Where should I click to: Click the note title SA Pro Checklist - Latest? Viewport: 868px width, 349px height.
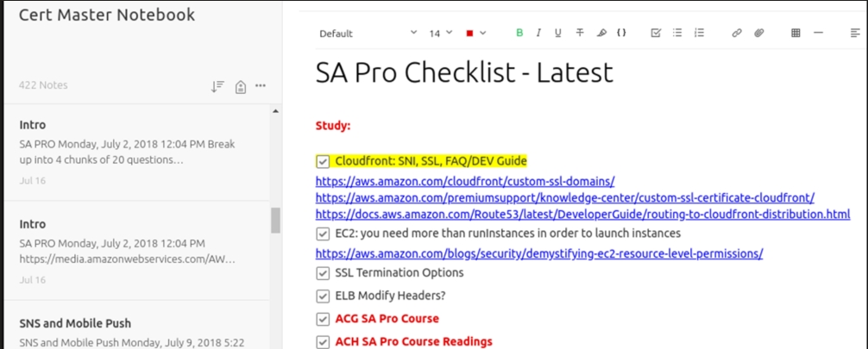click(464, 72)
